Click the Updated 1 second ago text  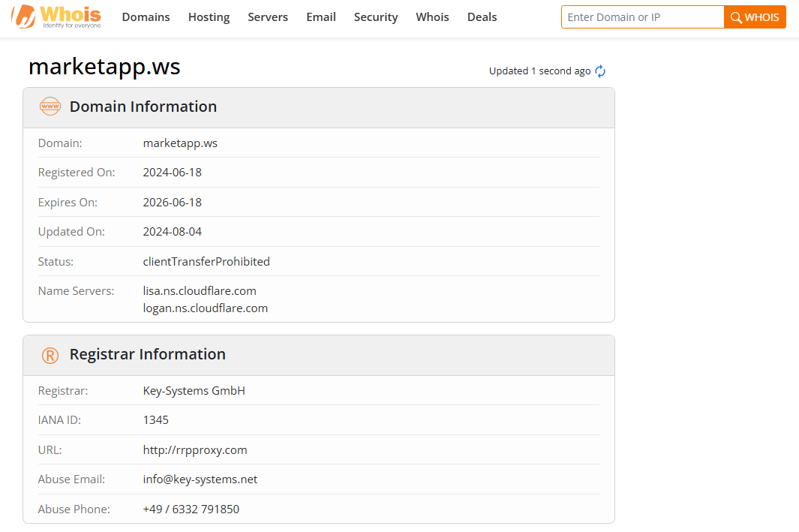[539, 71]
